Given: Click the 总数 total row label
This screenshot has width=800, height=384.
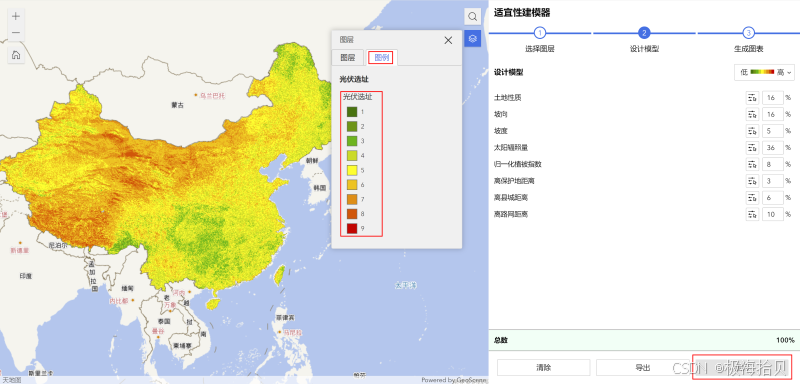Looking at the screenshot, I should (x=501, y=340).
